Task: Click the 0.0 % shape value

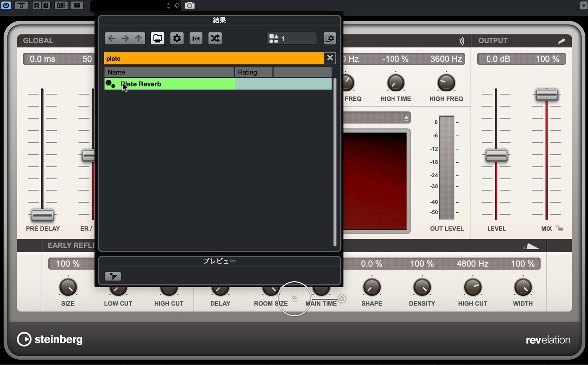Action: coord(372,264)
